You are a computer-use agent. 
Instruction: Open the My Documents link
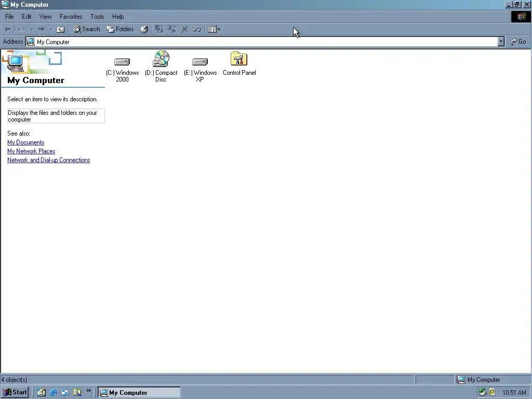(26, 142)
